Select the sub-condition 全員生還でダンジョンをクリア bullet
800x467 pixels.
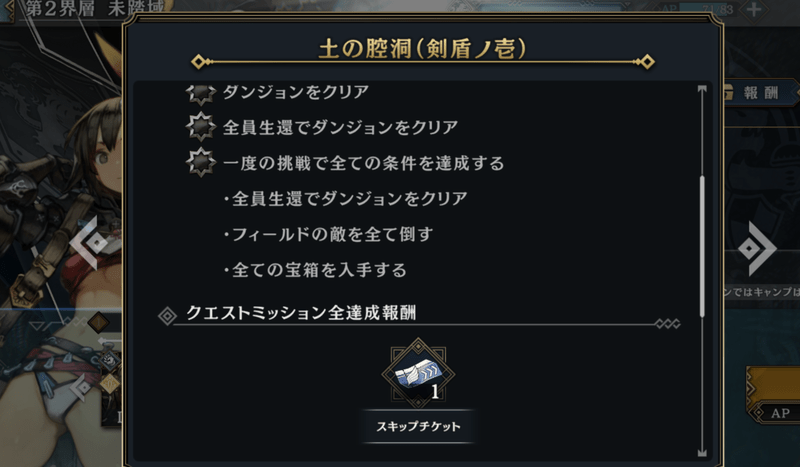[345, 198]
